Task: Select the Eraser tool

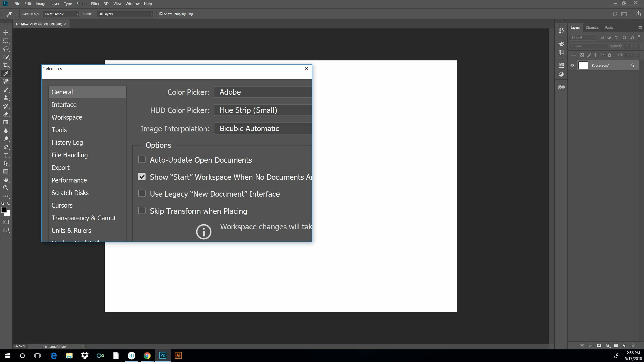Action: pos(6,114)
